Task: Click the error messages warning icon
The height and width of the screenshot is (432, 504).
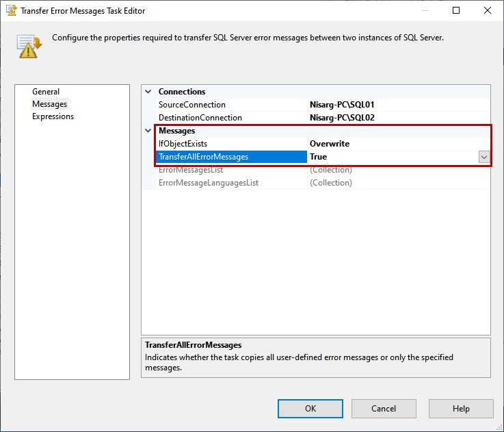Action: click(29, 46)
